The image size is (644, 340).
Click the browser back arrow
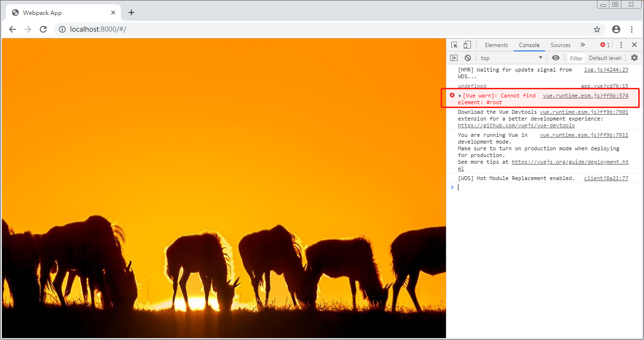(x=12, y=29)
